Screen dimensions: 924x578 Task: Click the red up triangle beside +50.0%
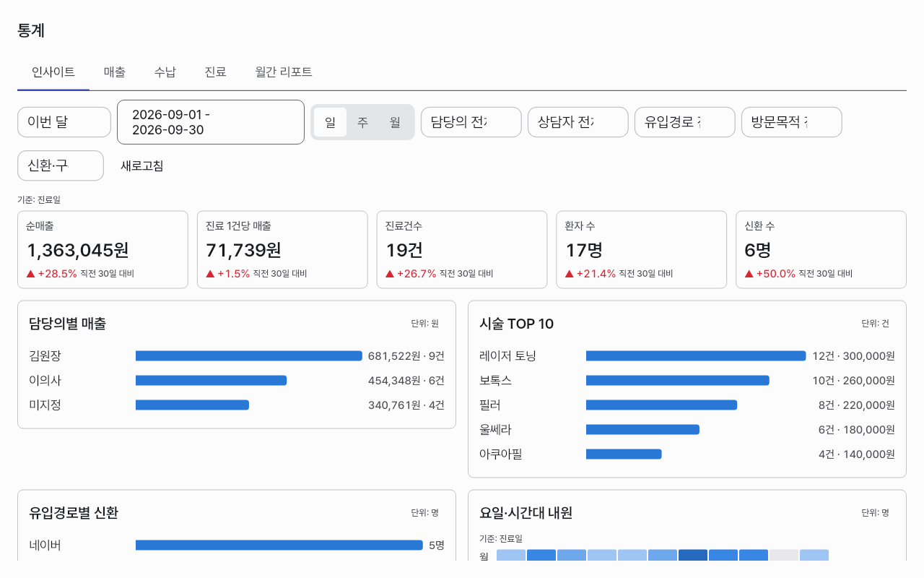(749, 274)
